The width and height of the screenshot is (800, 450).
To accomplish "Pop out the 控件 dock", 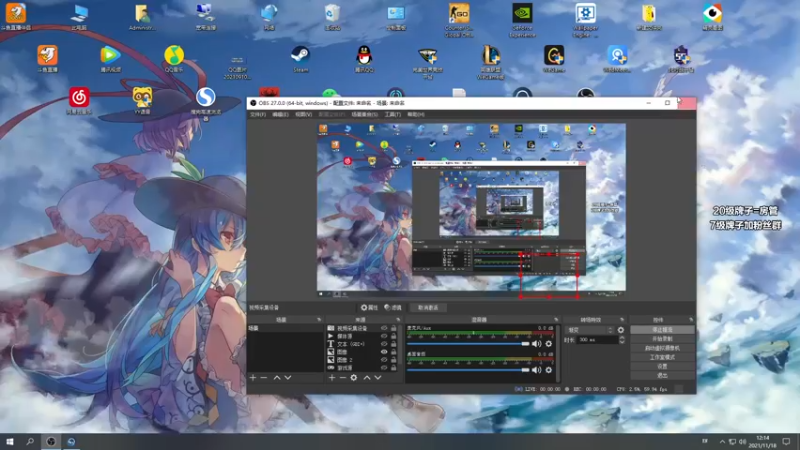I will [691, 320].
